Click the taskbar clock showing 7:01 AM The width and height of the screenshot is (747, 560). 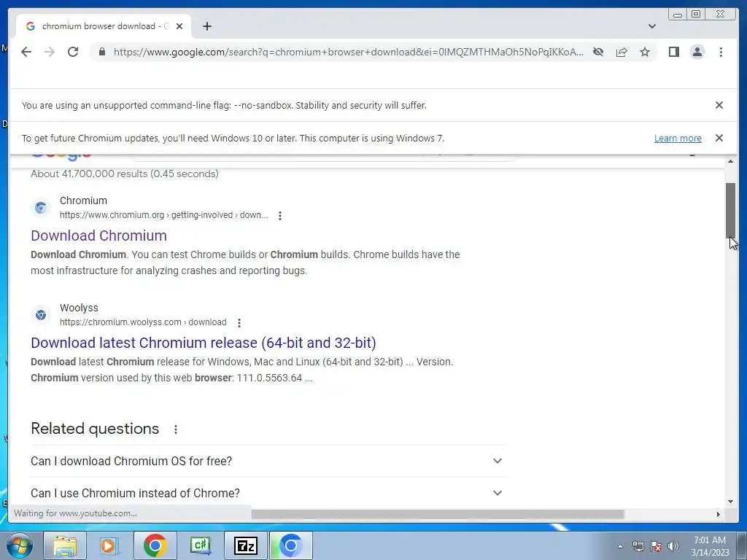point(710,546)
